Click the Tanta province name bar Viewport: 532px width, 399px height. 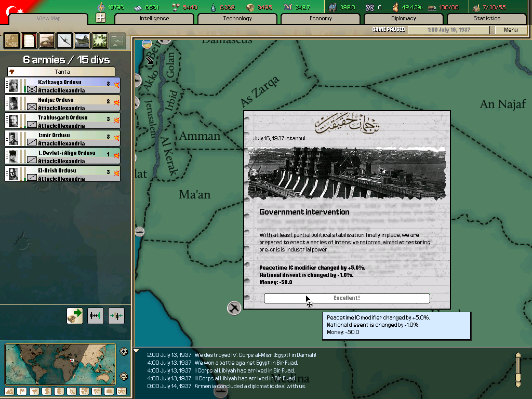tap(62, 72)
